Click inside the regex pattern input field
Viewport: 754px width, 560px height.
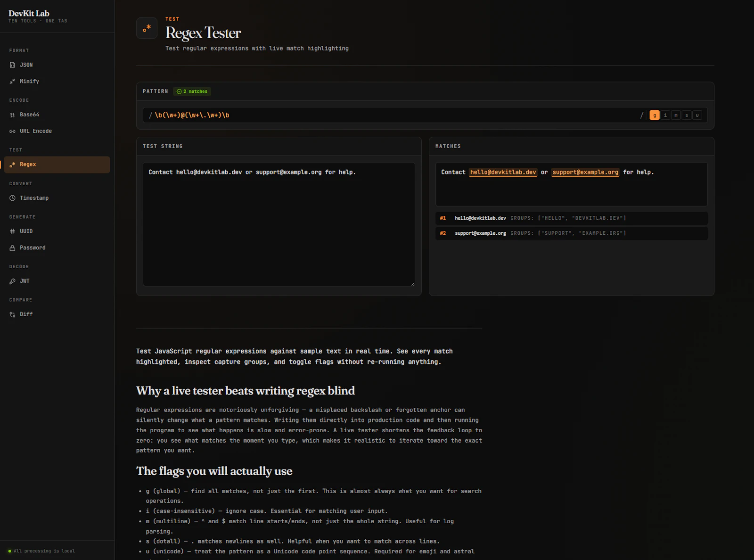[x=396, y=115]
